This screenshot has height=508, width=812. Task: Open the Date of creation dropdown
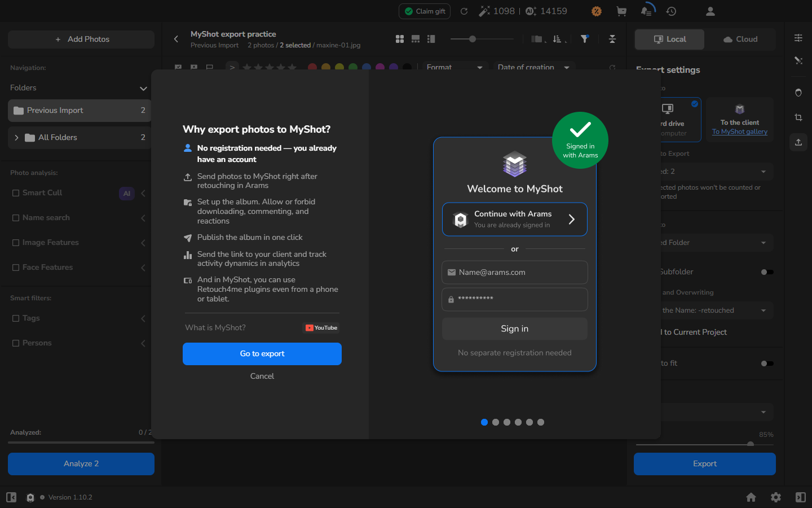533,67
